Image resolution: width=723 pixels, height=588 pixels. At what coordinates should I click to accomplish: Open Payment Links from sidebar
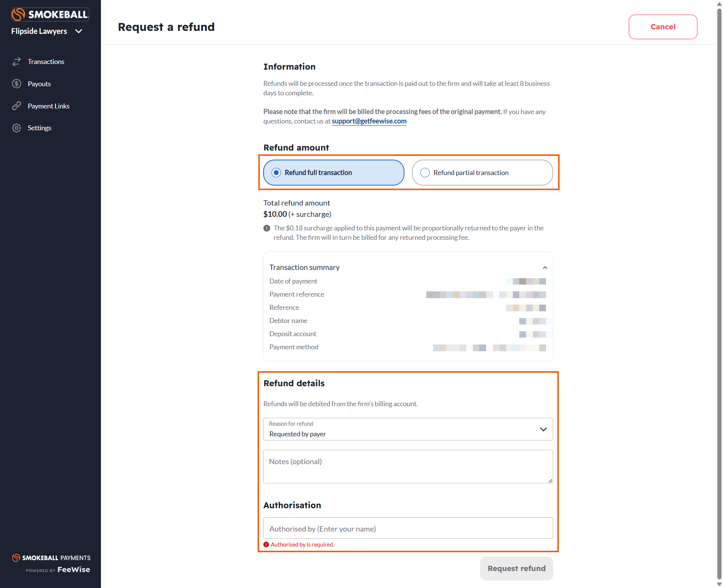[49, 106]
